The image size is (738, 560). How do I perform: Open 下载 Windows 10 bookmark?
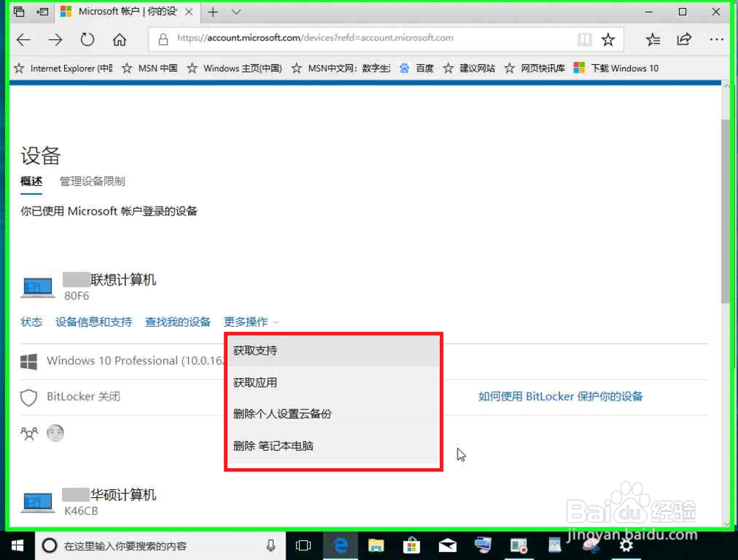[x=616, y=68]
